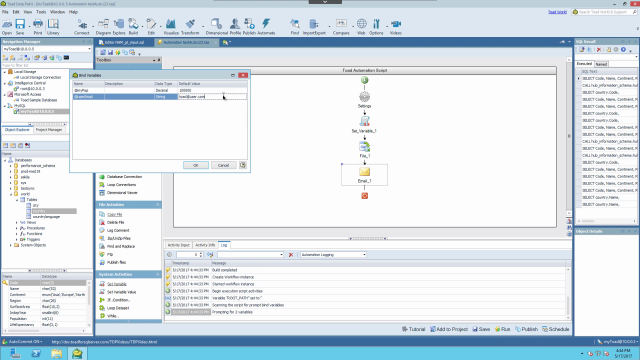
Task: Select the Set_Variable_1 activity on canvas
Action: point(364,124)
